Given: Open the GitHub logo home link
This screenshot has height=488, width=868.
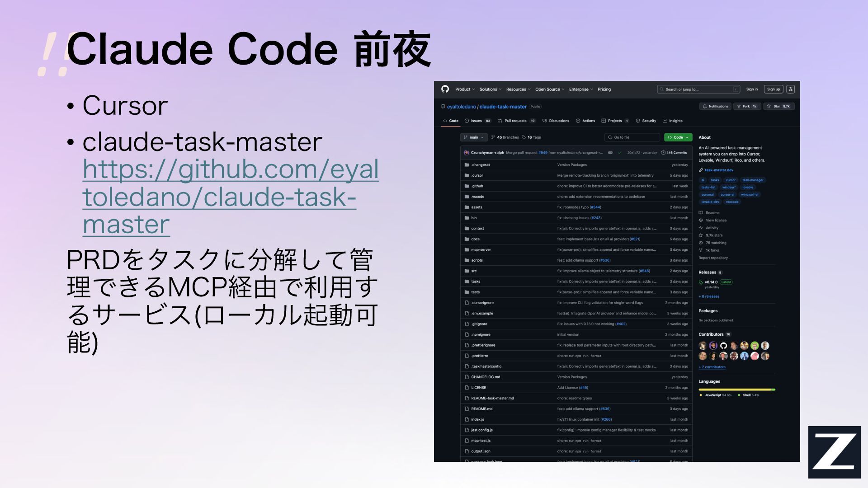Looking at the screenshot, I should click(445, 89).
